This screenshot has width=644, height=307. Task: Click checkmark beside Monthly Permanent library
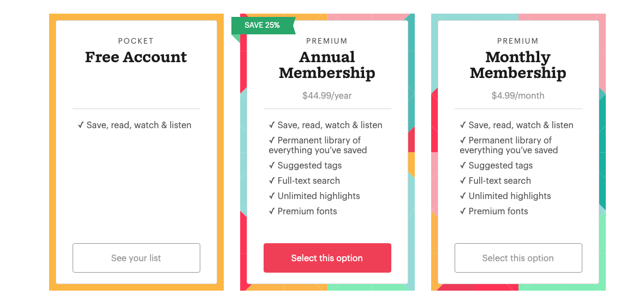pos(463,140)
